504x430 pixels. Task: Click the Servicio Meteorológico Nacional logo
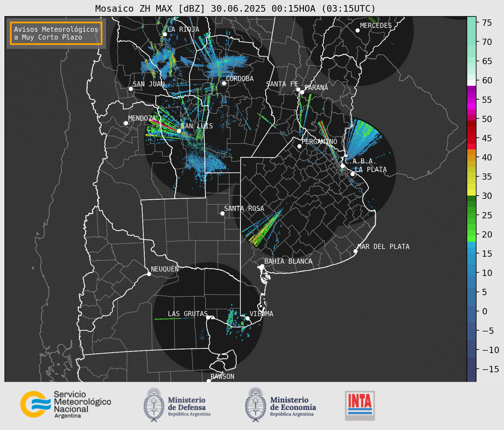(65, 404)
